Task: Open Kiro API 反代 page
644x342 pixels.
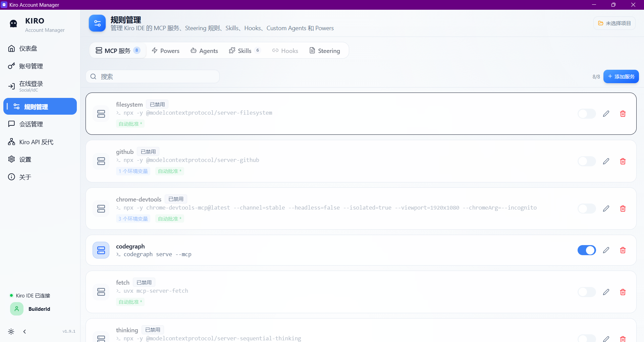Action: click(x=40, y=142)
